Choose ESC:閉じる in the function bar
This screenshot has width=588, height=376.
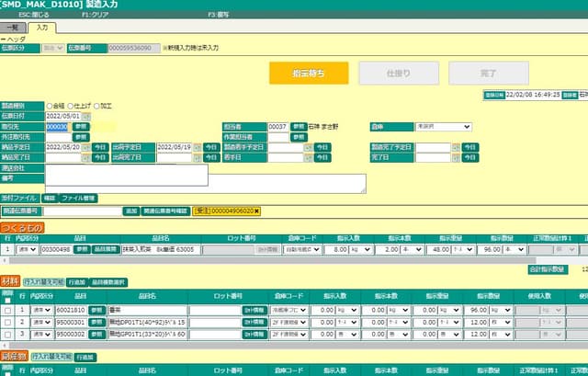coord(34,15)
